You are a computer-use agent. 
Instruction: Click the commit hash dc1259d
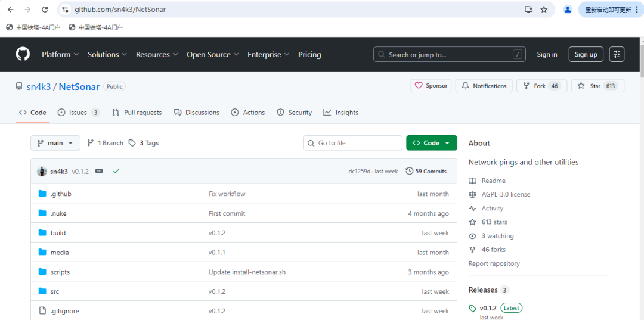tap(358, 172)
